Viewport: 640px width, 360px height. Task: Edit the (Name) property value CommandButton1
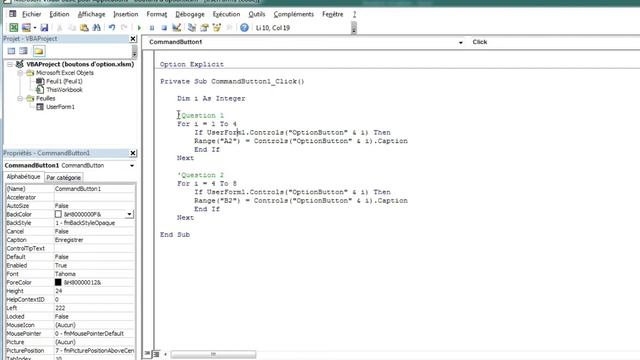click(x=94, y=189)
